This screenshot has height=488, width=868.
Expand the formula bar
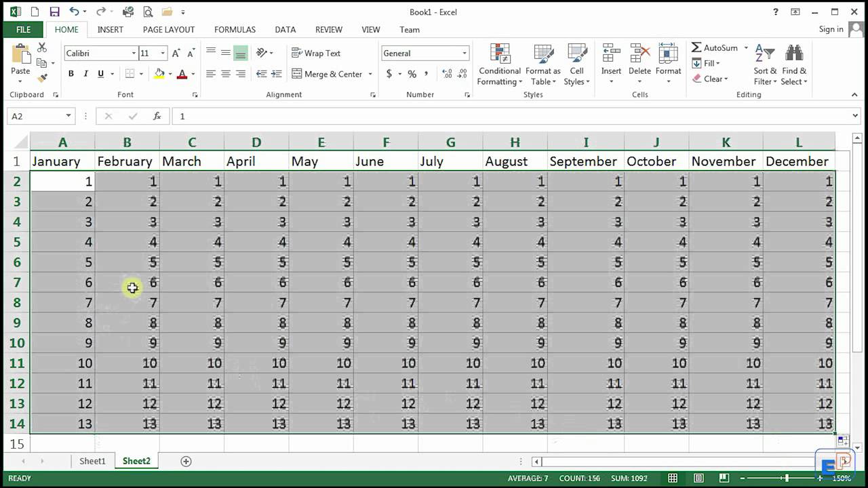[x=854, y=116]
